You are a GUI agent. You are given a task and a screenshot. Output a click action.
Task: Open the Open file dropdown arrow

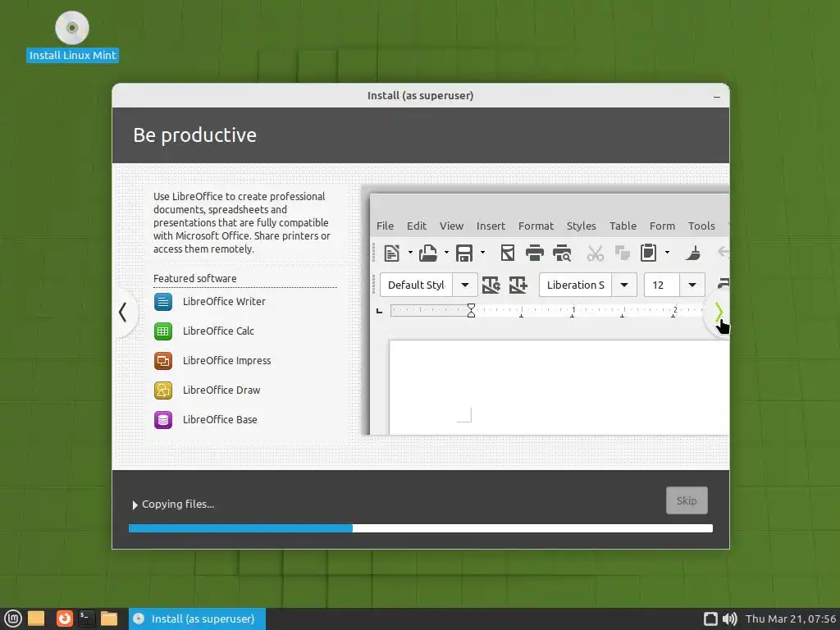point(446,253)
